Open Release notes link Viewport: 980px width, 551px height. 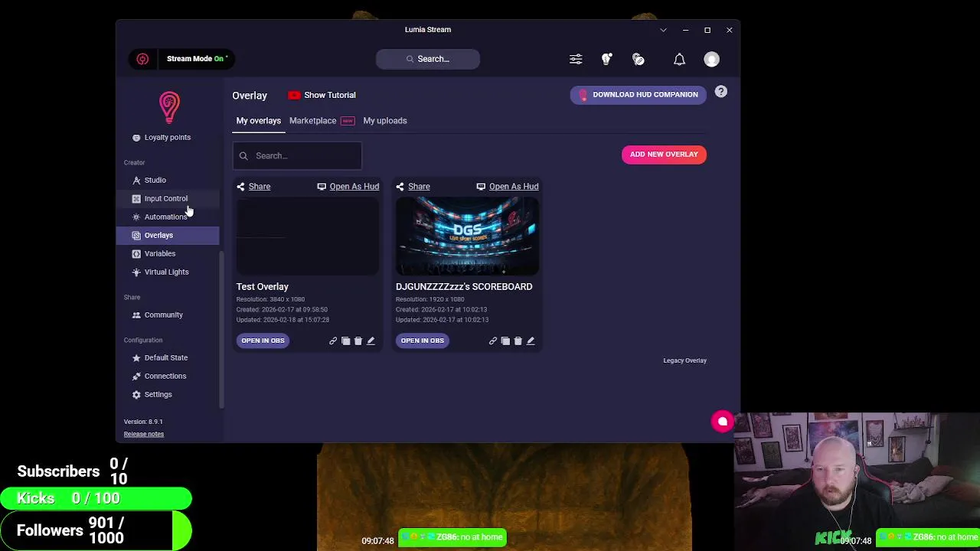144,435
